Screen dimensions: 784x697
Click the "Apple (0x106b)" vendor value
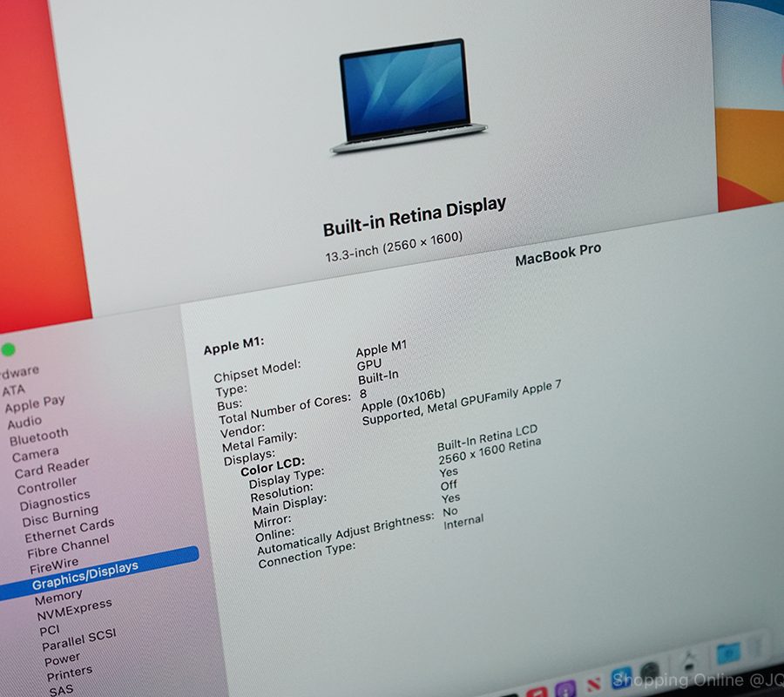pos(403,400)
